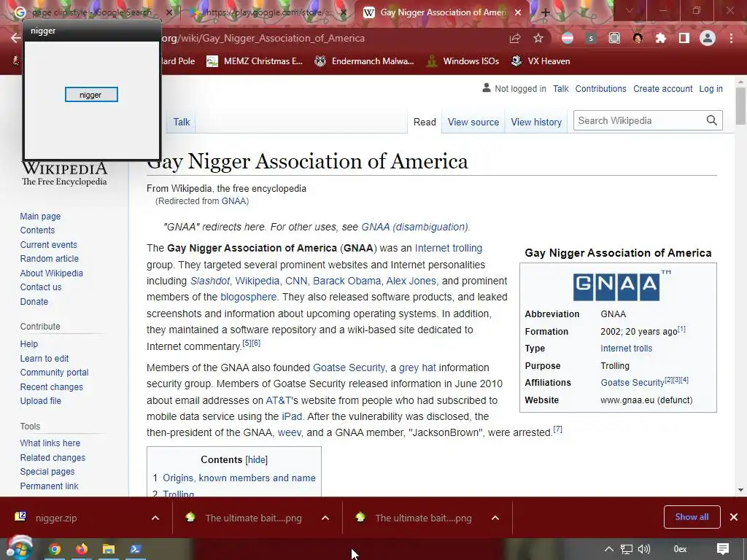Open the VX Heaven bookmark

pos(541,61)
